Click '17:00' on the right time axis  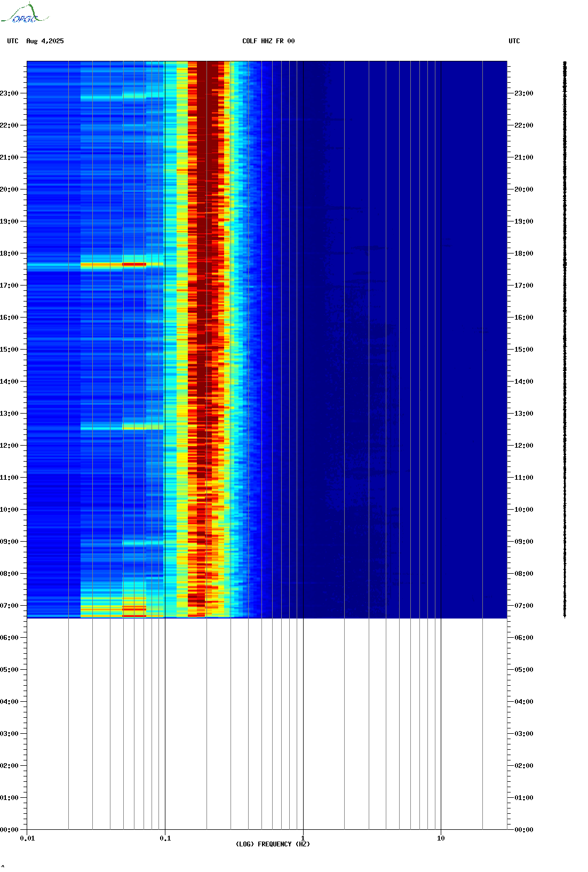click(x=524, y=286)
